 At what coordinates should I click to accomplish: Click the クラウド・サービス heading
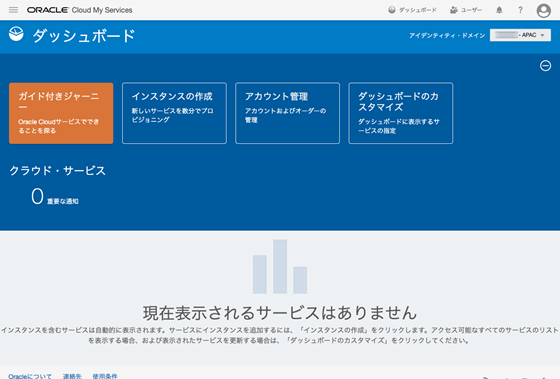(x=58, y=171)
